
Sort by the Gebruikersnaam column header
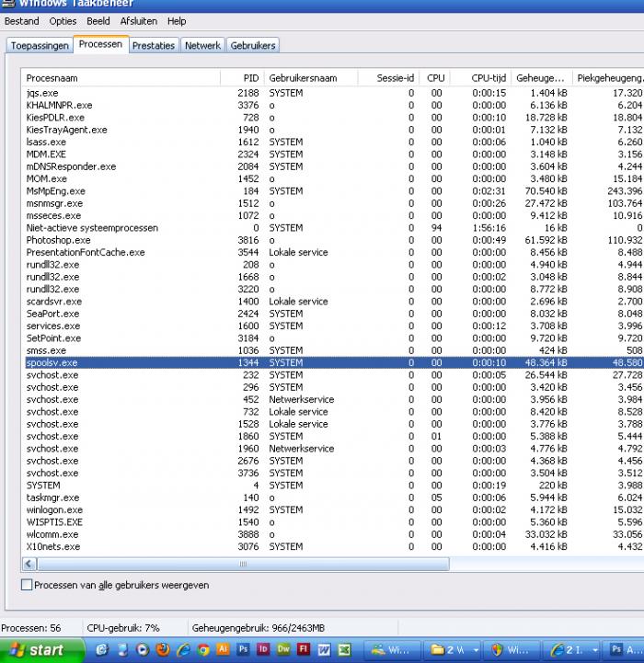coord(311,78)
